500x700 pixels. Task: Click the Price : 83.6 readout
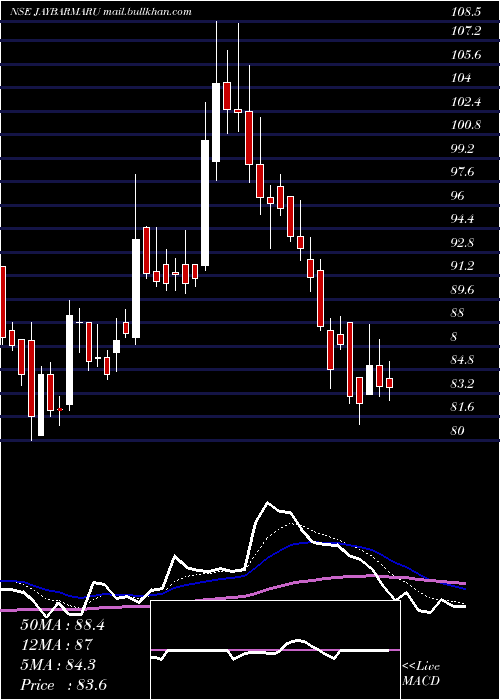pos(63,685)
